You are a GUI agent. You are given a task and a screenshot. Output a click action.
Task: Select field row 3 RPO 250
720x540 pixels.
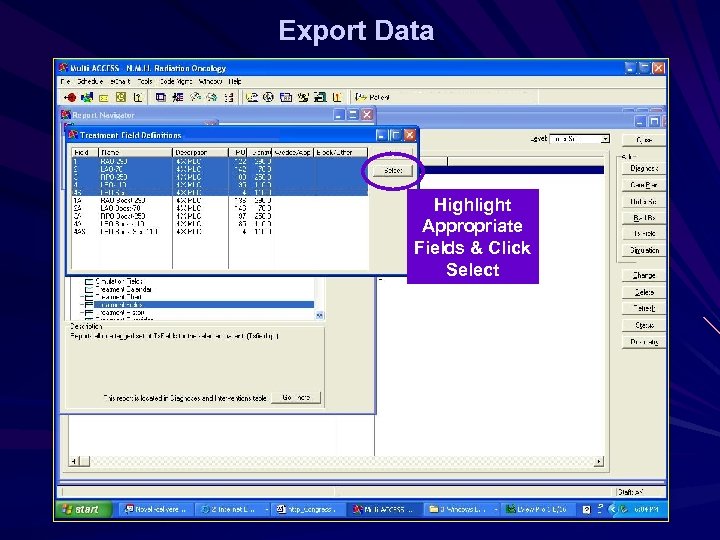pyautogui.click(x=219, y=177)
